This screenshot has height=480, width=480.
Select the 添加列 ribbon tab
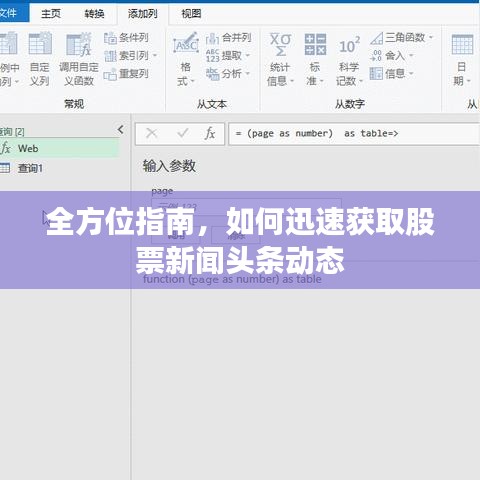[142, 14]
